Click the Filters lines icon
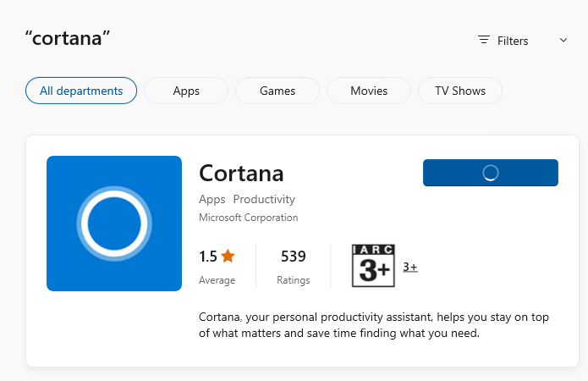The width and height of the screenshot is (588, 381). pos(484,40)
